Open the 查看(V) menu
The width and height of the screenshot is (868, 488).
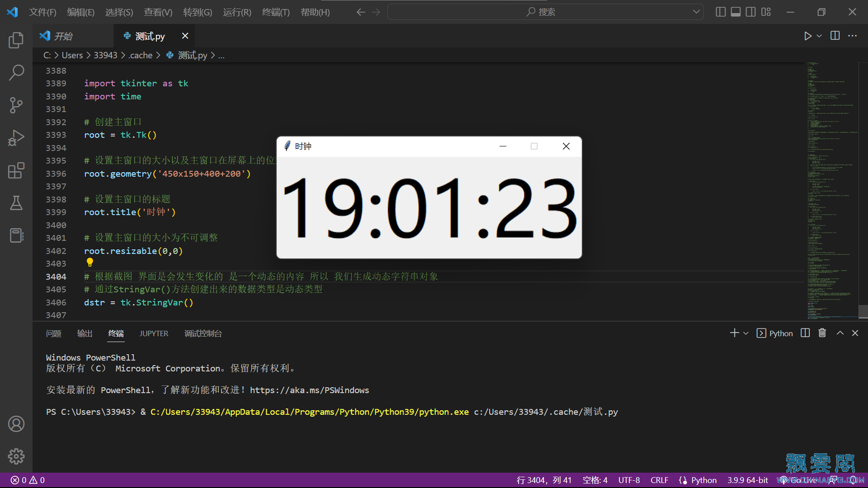point(158,12)
